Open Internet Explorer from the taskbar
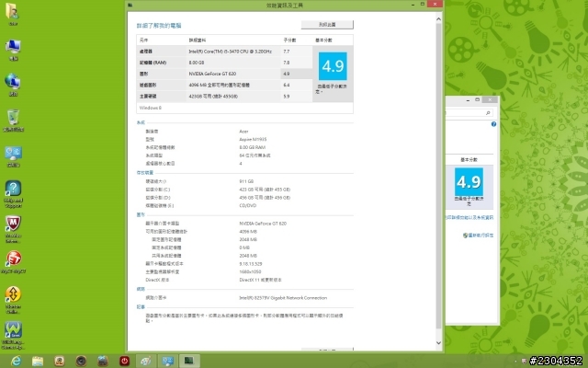588x368 pixels. coord(16,362)
